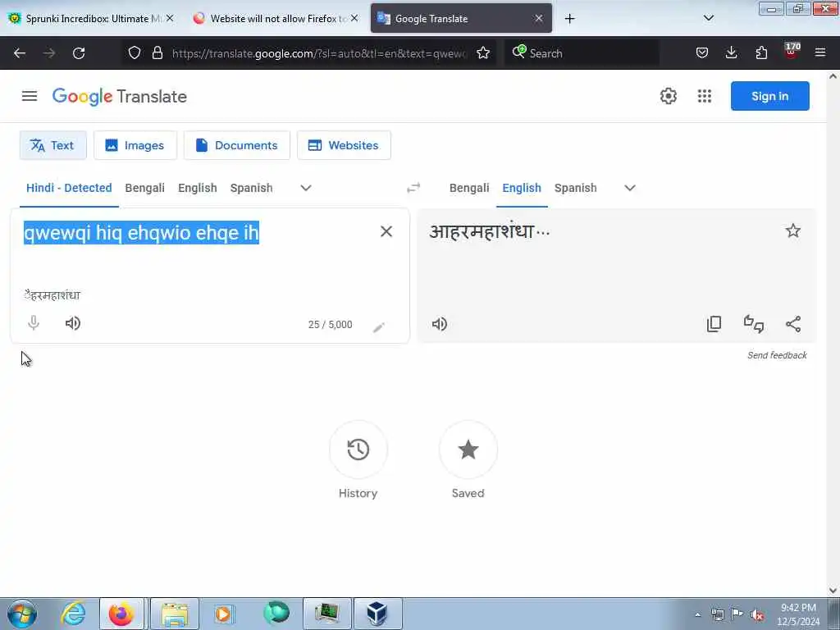Select Bengali as source language
Viewport: 840px width, 630px height.
point(144,188)
